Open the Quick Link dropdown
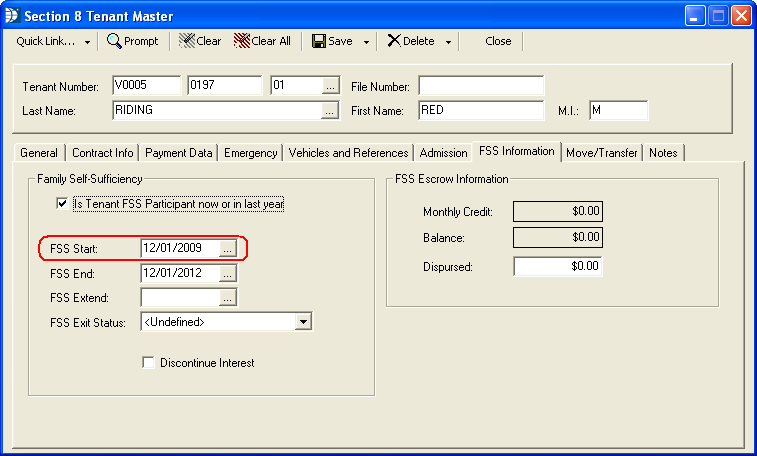 pos(53,41)
